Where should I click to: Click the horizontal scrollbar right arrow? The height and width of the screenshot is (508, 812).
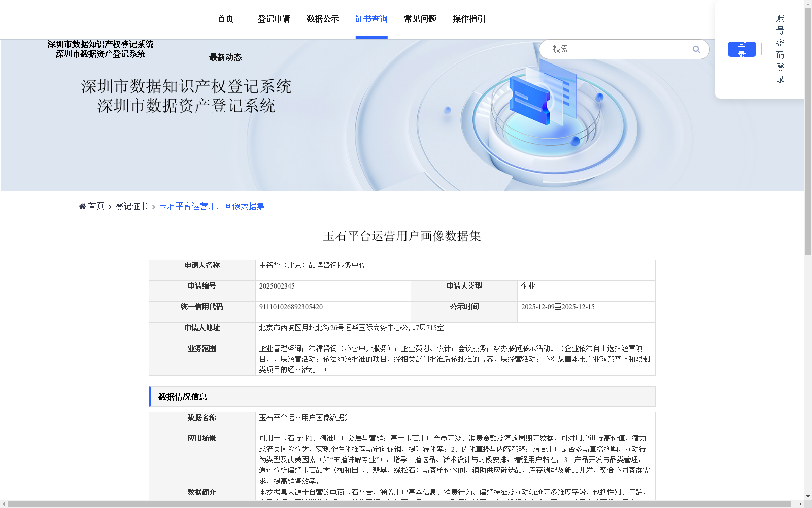(800, 504)
